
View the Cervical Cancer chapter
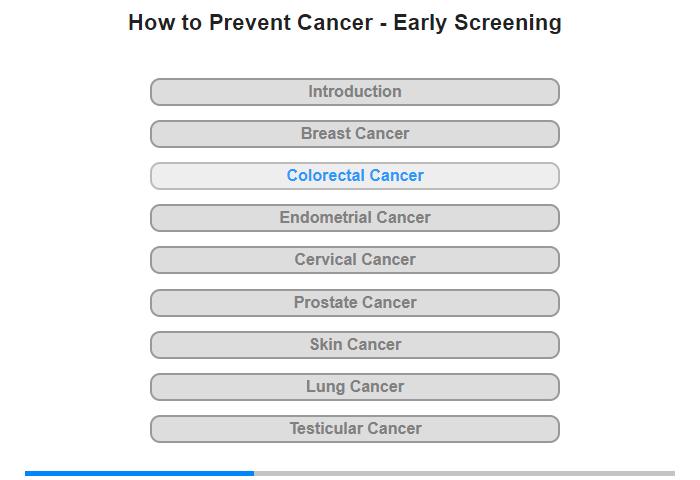tap(354, 260)
